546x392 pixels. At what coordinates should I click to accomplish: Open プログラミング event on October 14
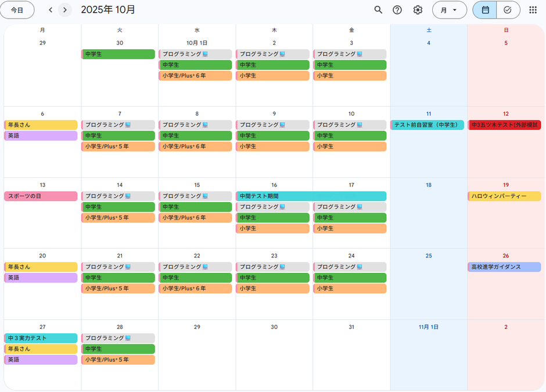pyautogui.click(x=118, y=196)
